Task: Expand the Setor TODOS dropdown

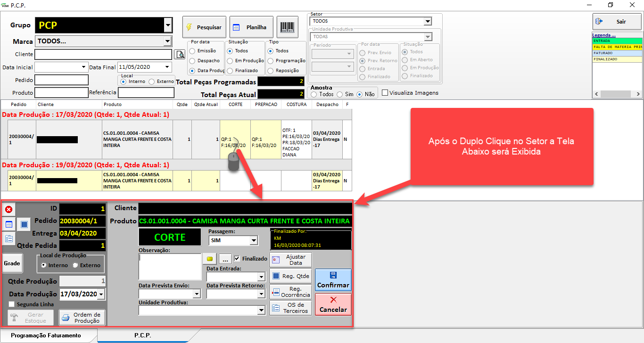Action: 428,21
